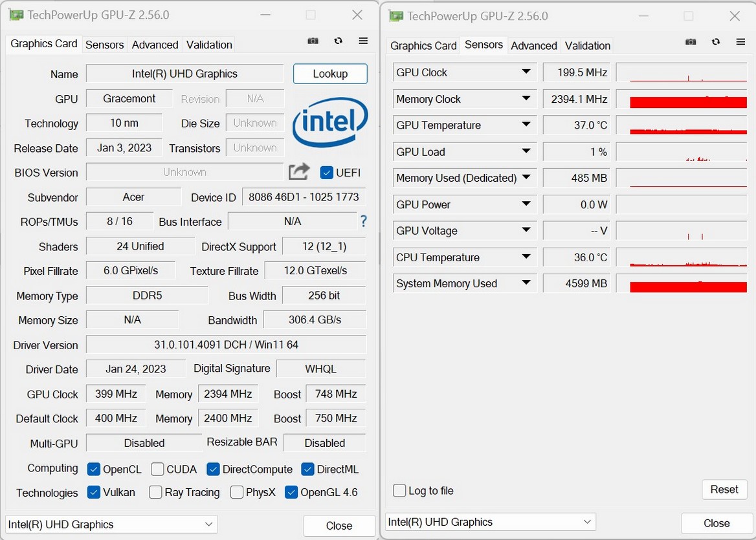Screen dimensions: 756x540
Task: Open hamburger menu in left GPU-Z window
Action: 364,41
